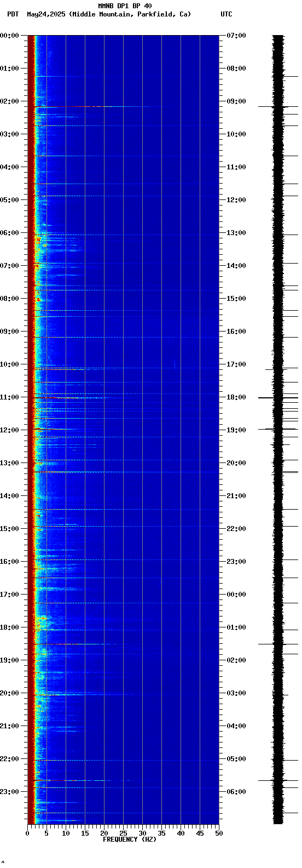
Task: Click the frequency axis tick "50"
Action: 219,833
